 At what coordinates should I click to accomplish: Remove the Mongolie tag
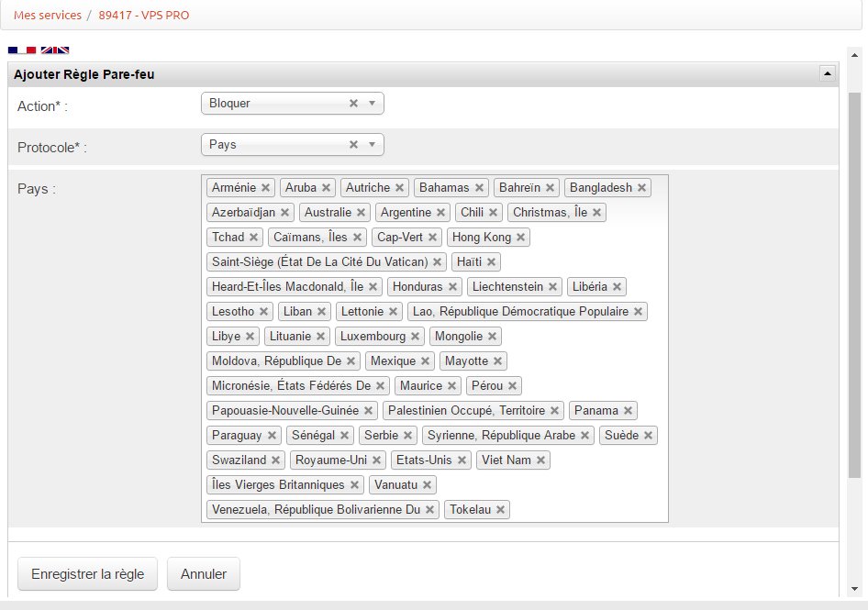(x=492, y=337)
